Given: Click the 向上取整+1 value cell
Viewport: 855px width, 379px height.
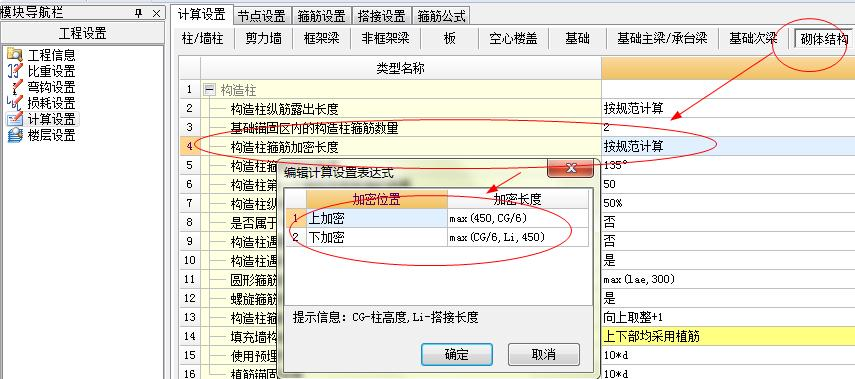Looking at the screenshot, I should click(728, 317).
